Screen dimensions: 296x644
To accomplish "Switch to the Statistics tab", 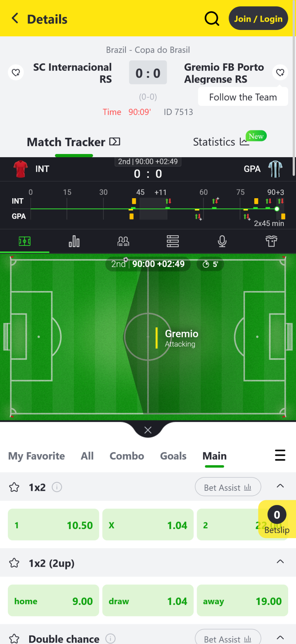I will (x=221, y=142).
